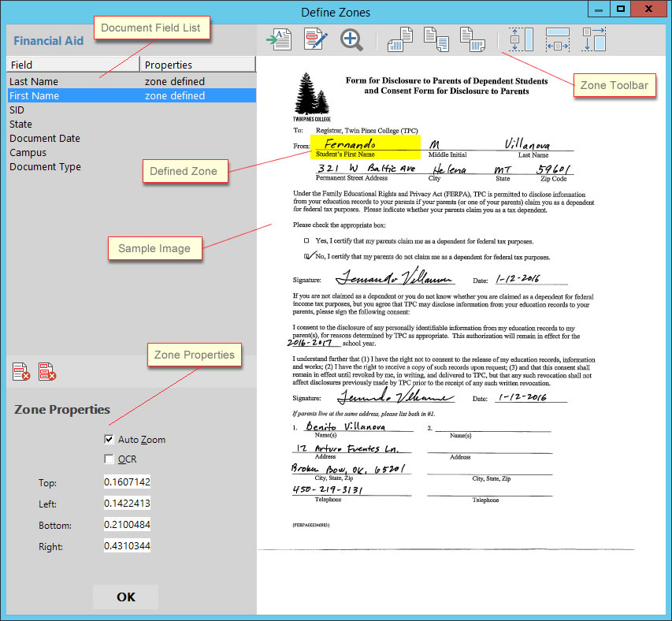Screen dimensions: 672x621
Task: Click the rightmost zone sizing arrows icon
Action: tap(593, 39)
